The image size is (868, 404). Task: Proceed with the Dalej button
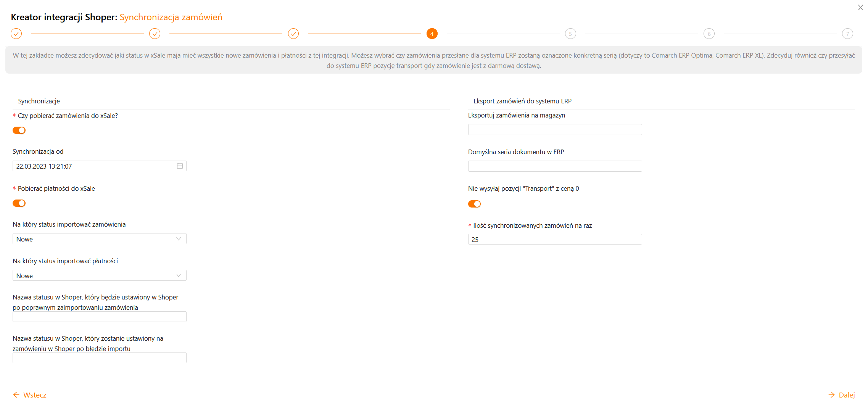pyautogui.click(x=841, y=395)
